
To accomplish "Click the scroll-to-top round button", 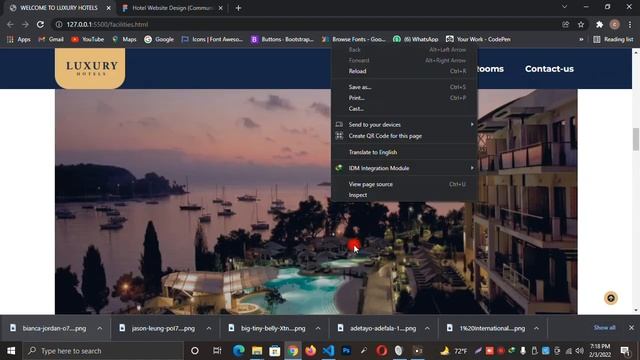I will tap(611, 298).
